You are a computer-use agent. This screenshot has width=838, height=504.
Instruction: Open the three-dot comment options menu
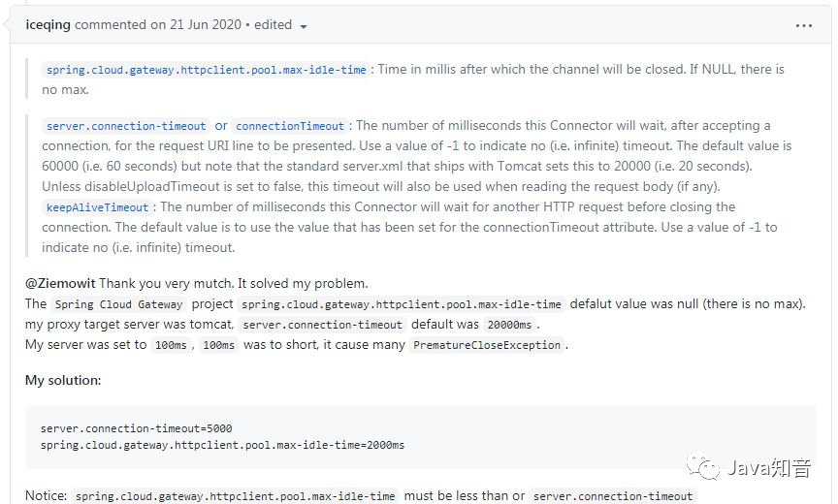[x=803, y=25]
